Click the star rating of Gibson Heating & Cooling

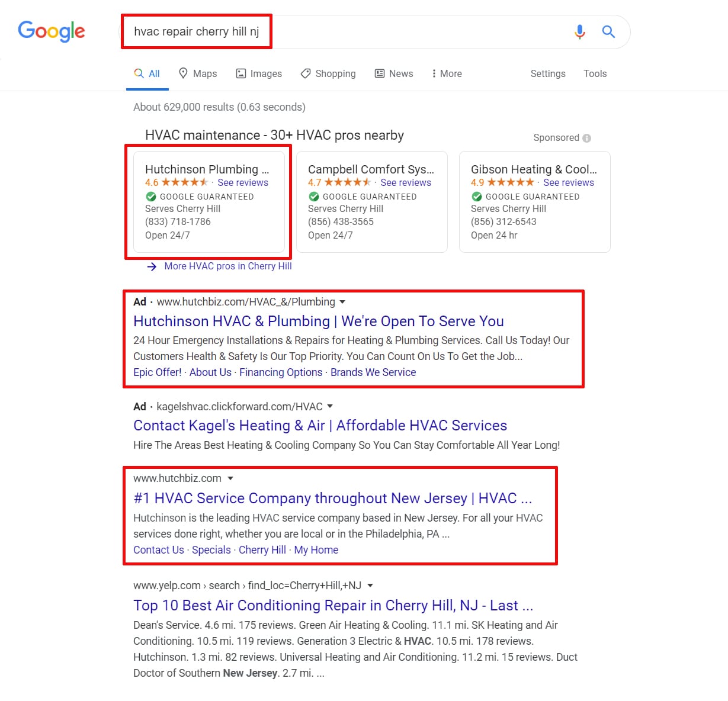[511, 182]
